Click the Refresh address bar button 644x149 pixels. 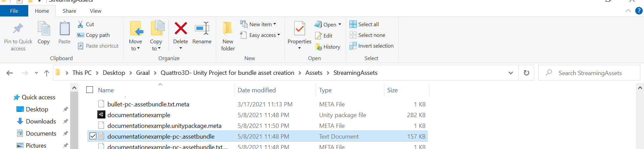coord(526,73)
